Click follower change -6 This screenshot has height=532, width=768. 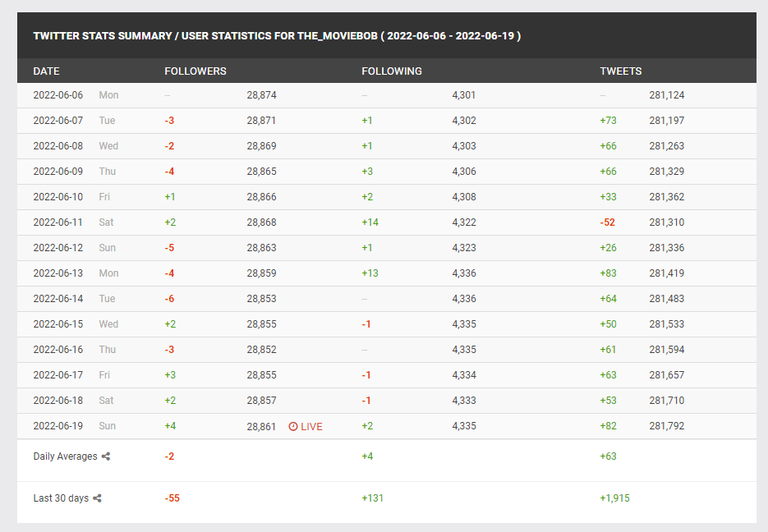(x=169, y=299)
